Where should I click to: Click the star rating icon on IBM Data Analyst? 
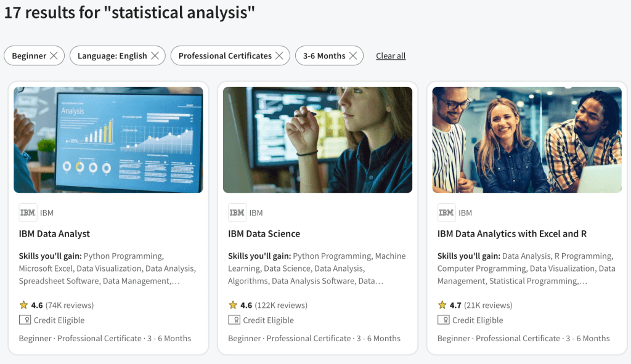coord(24,305)
